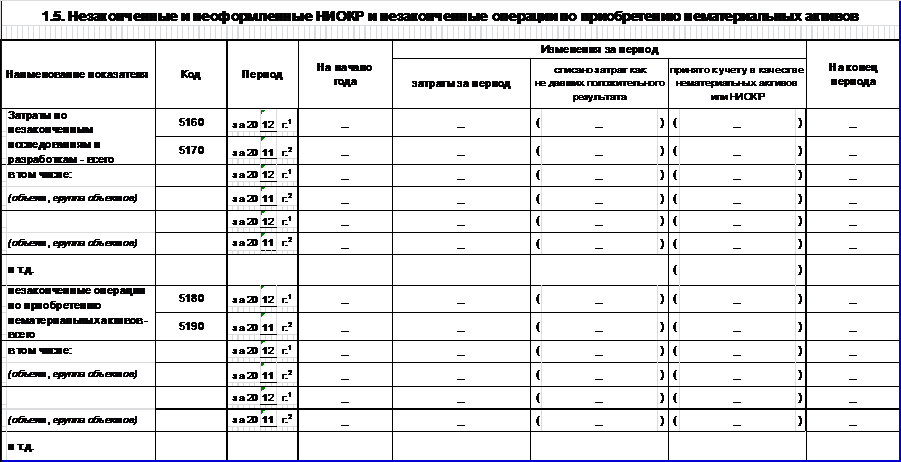
Task: Click the 'затраты за период' header cell
Action: coord(460,84)
